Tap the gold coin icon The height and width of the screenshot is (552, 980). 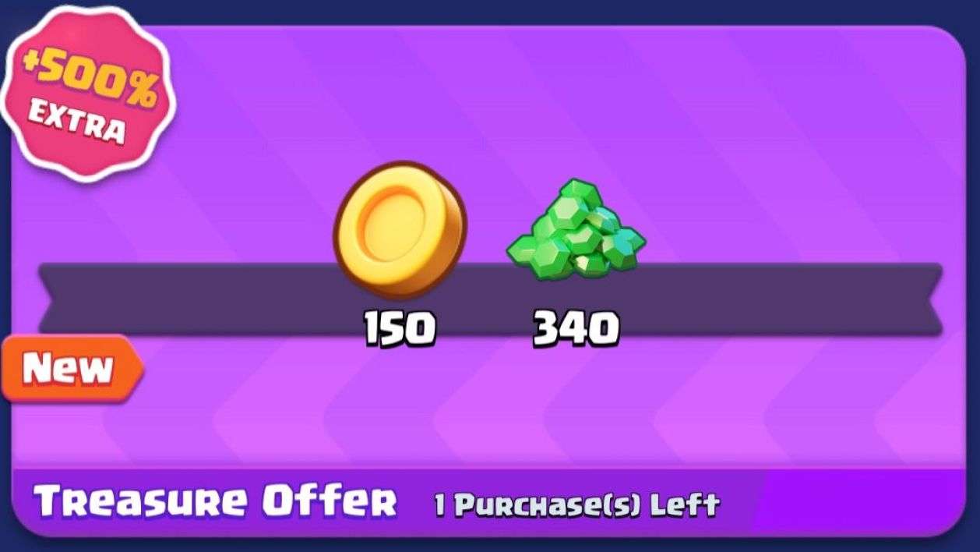(400, 230)
